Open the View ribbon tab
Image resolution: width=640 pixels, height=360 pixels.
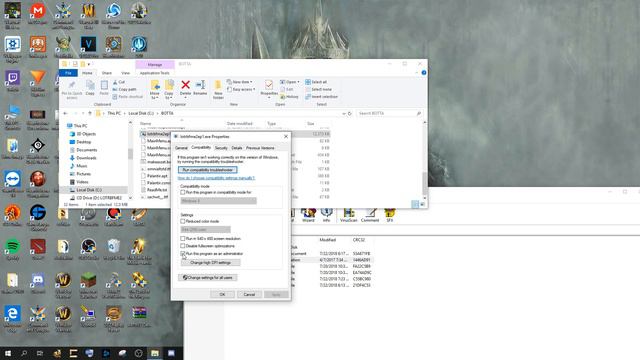[x=126, y=73]
